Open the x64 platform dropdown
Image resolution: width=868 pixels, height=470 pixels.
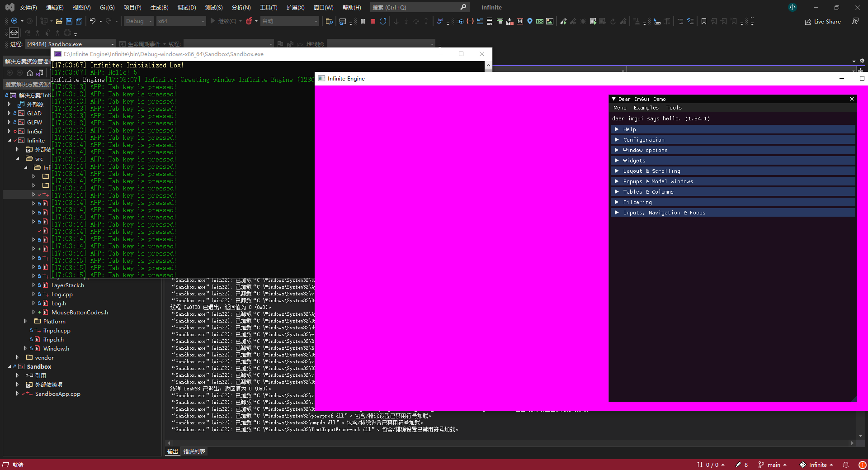[181, 21]
